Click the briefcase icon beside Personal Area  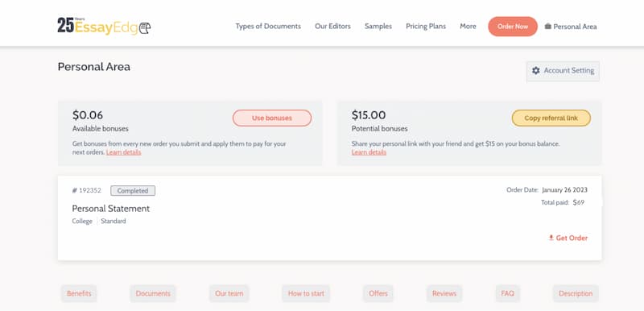click(548, 27)
